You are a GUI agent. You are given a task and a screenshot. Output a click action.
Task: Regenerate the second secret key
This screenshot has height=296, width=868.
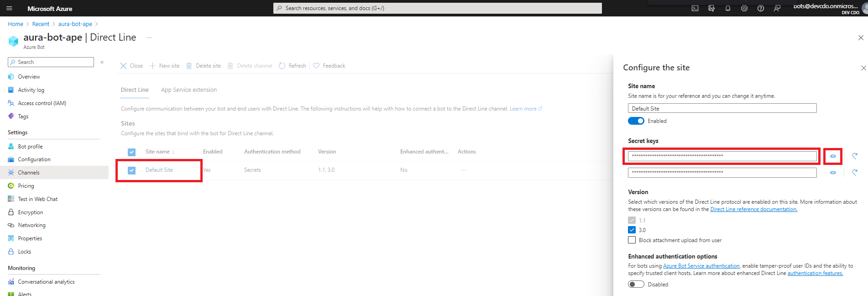click(x=855, y=173)
